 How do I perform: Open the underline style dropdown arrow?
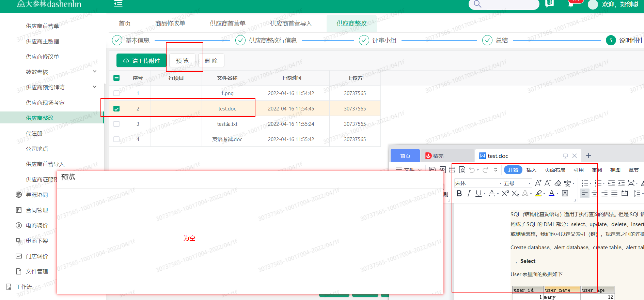(x=485, y=194)
